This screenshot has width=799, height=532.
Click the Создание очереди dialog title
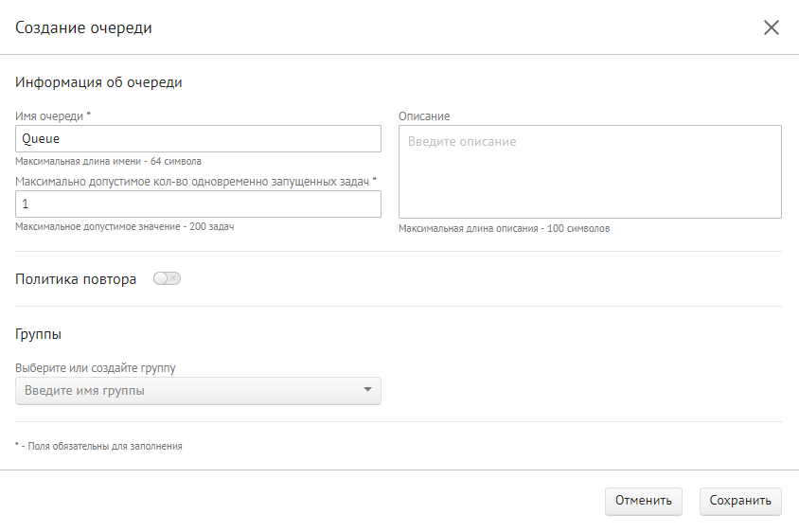point(84,28)
